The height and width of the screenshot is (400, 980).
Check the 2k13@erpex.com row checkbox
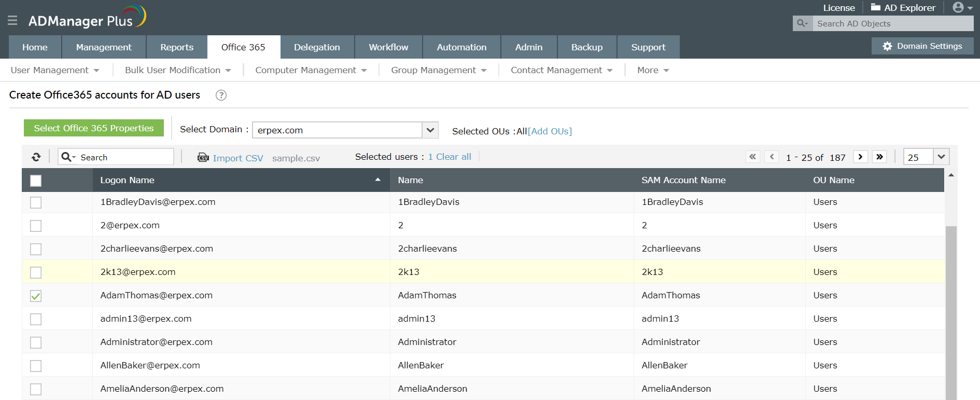coord(36,272)
